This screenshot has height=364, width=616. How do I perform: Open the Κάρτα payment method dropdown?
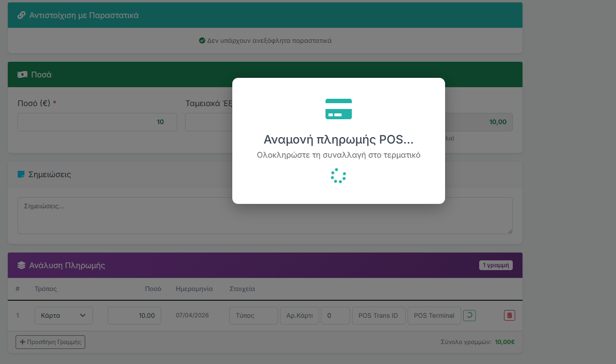tap(64, 315)
